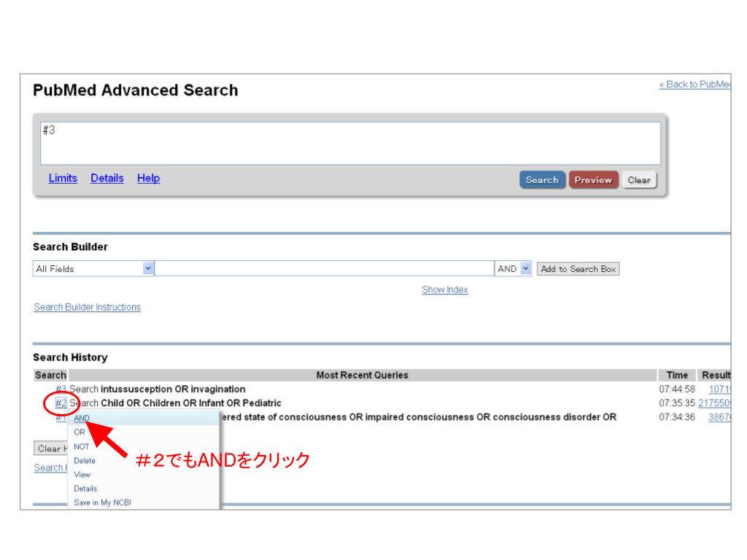Open the result count link for search #3

719,389
